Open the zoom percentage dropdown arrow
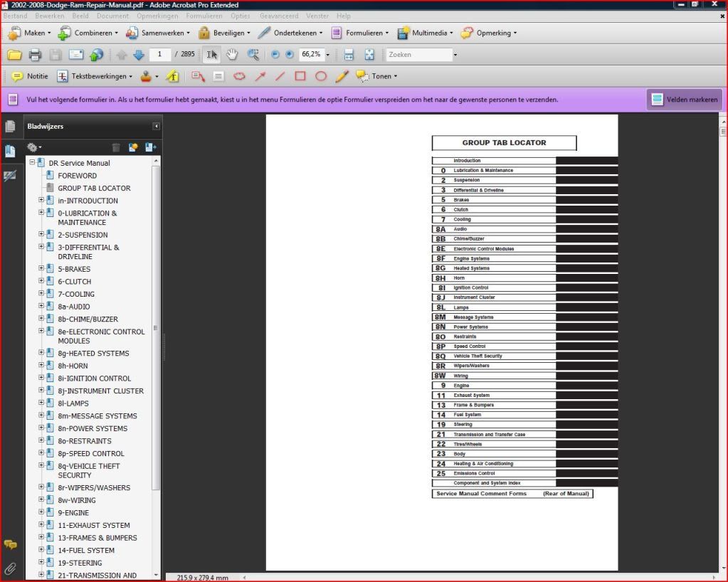The image size is (728, 582). coord(328,55)
